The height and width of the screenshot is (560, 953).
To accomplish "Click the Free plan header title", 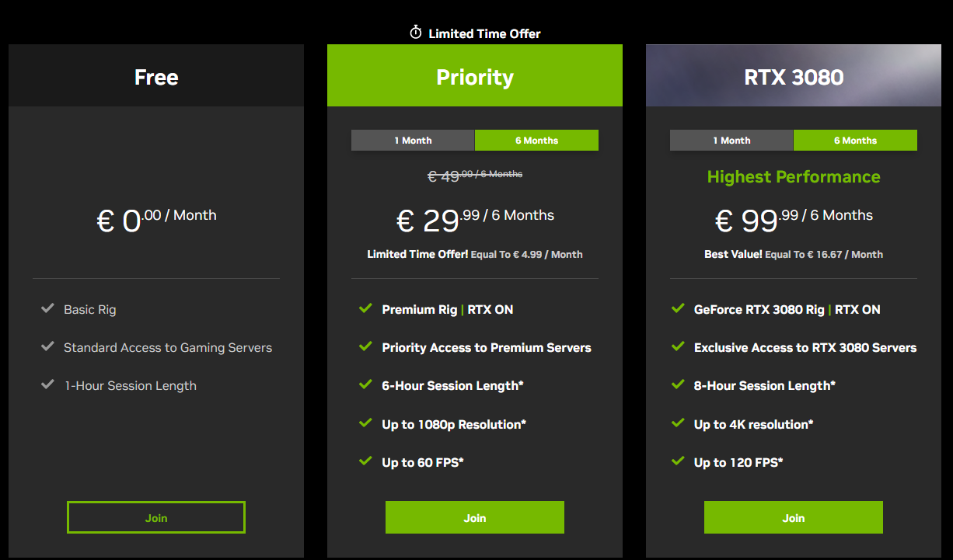I will click(x=156, y=77).
